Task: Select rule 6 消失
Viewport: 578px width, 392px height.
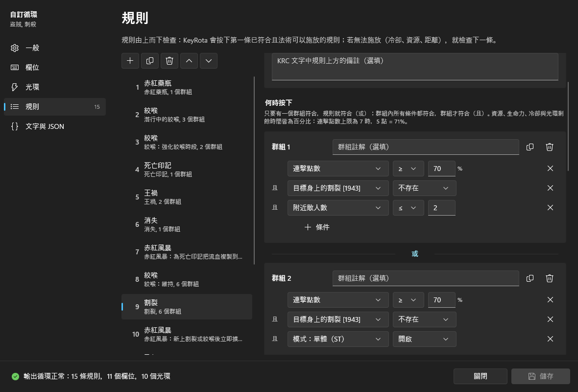Action: click(187, 224)
